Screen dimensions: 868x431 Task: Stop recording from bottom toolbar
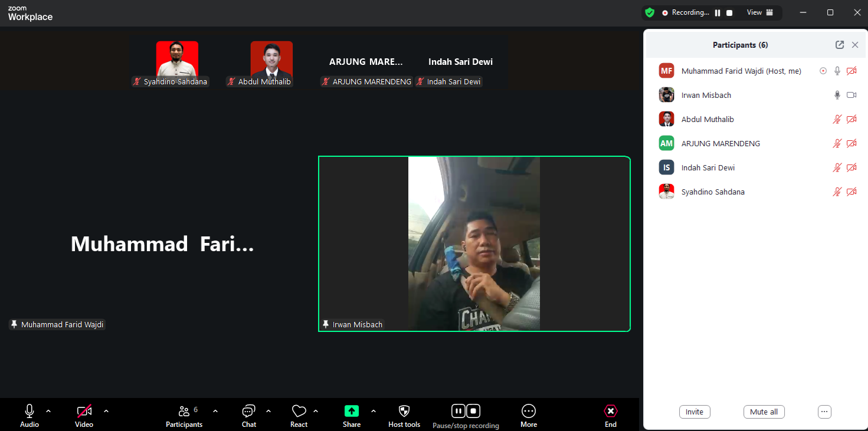click(x=473, y=411)
